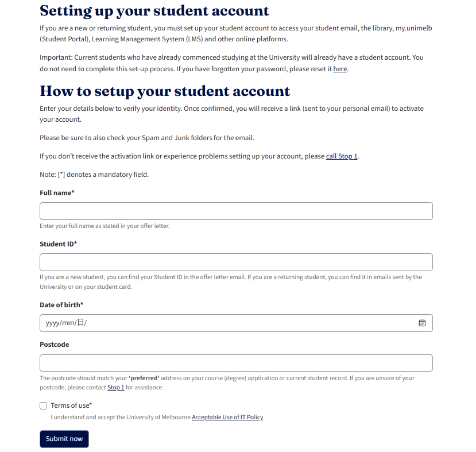
Task: Click the 'Full name*' field label
Action: coord(57,193)
